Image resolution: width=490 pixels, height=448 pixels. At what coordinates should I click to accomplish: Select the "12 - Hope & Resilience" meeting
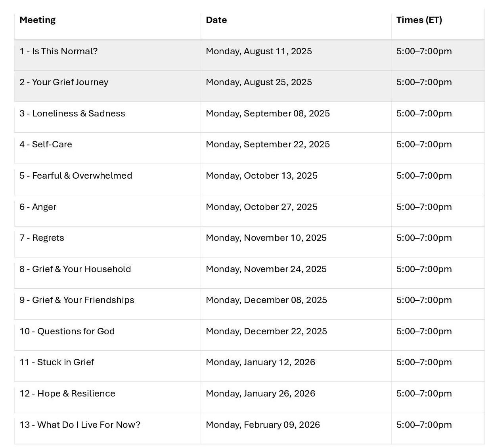point(67,394)
